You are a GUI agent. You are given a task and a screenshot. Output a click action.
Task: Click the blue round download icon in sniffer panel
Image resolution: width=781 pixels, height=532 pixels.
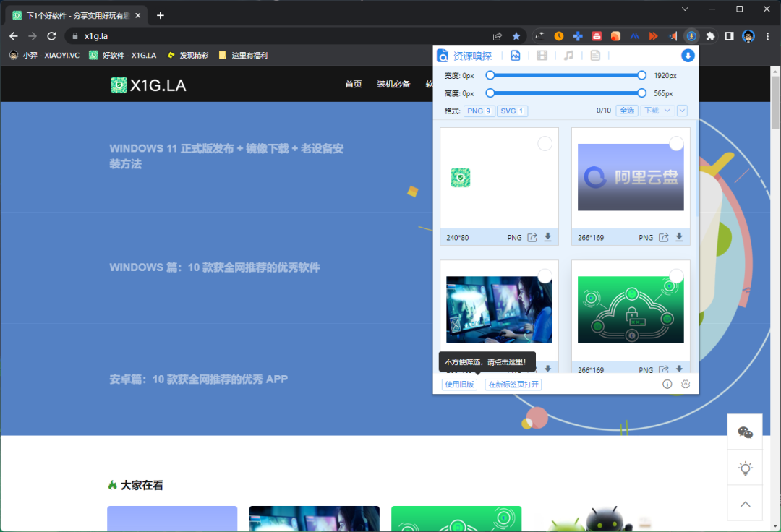688,55
